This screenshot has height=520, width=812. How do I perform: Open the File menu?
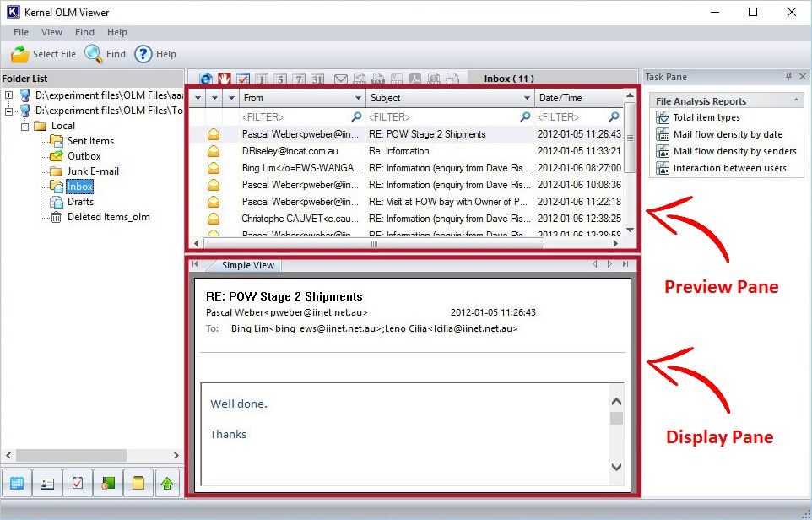tap(21, 32)
